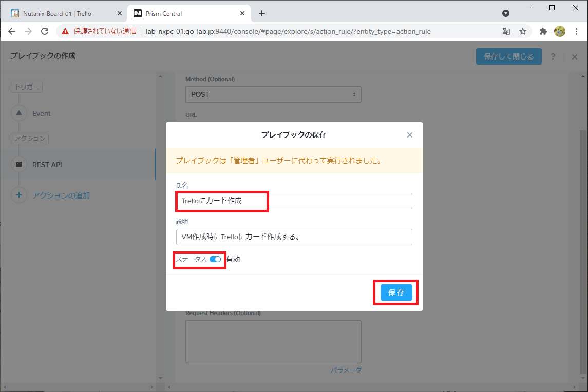Reload the current page
The height and width of the screenshot is (392, 588).
[45, 31]
